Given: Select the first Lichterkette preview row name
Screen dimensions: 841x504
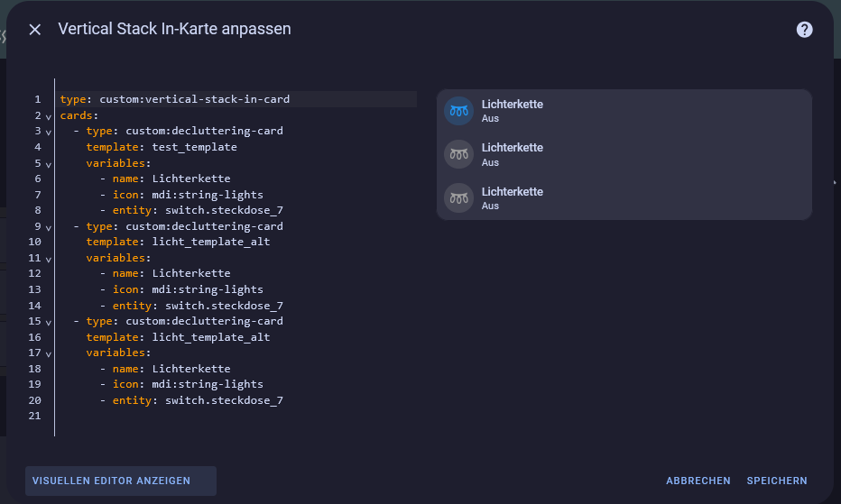Looking at the screenshot, I should pos(513,104).
